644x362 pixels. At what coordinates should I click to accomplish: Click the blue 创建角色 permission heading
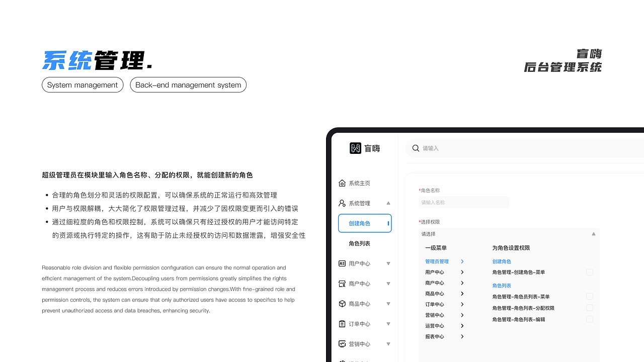(502, 261)
